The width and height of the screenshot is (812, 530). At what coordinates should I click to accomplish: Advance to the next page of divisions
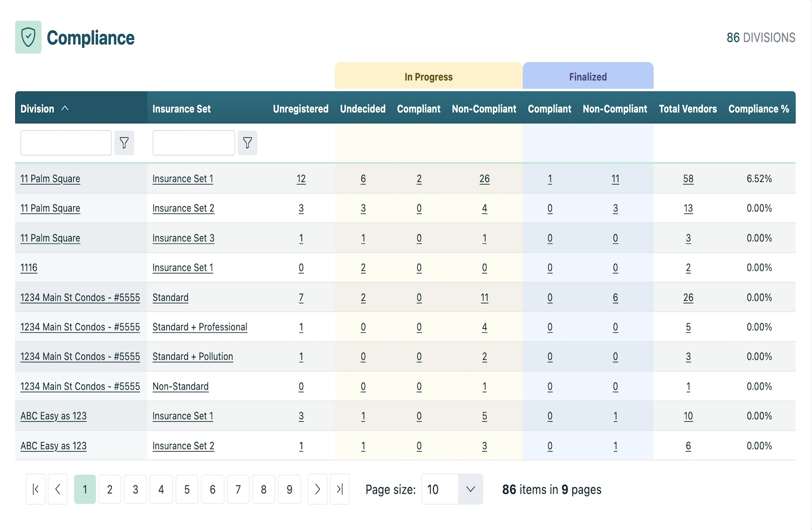[x=317, y=489]
